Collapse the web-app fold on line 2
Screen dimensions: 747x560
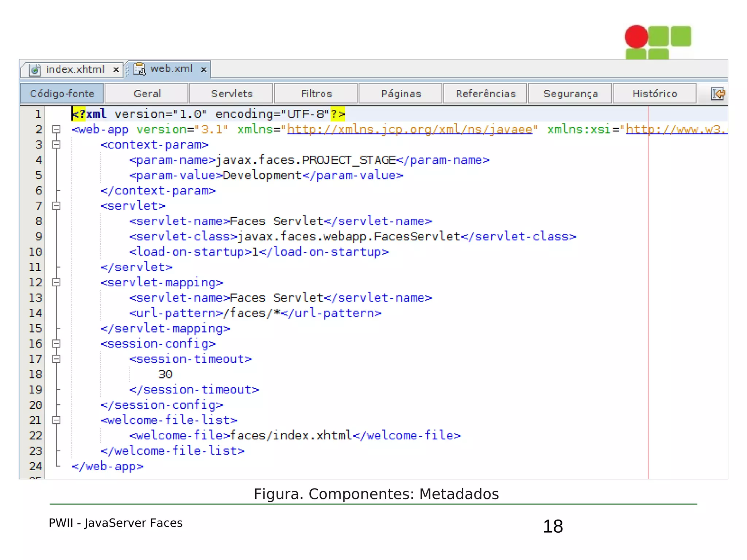56,129
